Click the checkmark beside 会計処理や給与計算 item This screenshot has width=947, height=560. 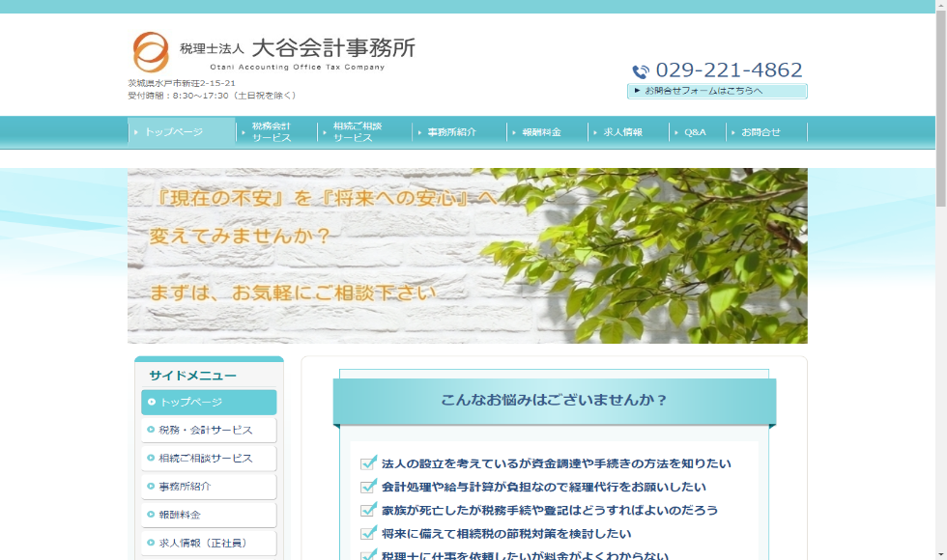click(x=368, y=487)
